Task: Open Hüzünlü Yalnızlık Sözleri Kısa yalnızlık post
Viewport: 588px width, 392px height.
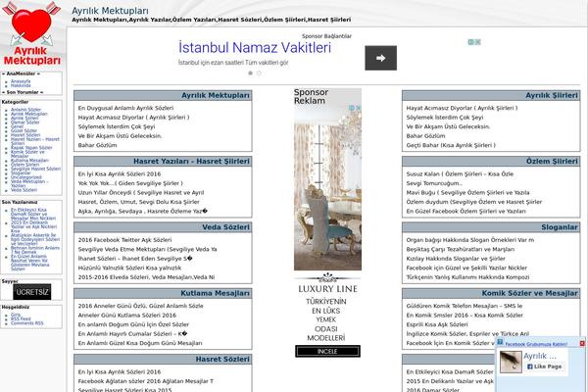Action: [129, 268]
